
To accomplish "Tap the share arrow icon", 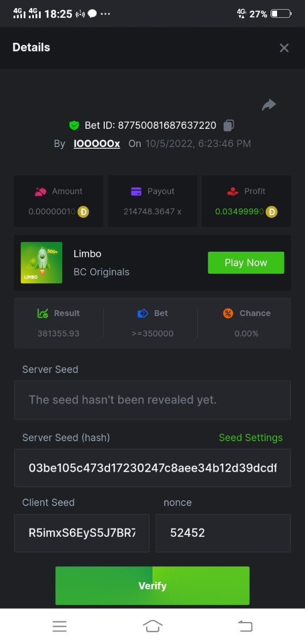I will coord(269,105).
